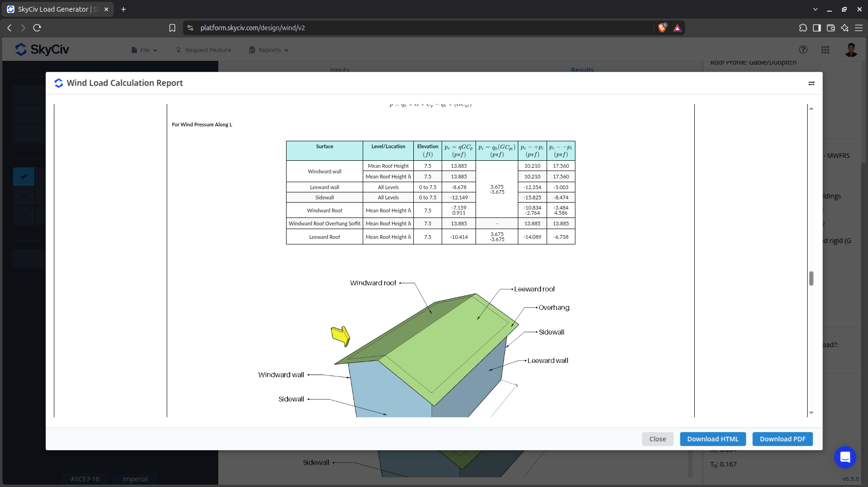
Task: Switch to the SkyCiv Load Generator tab
Action: 58,9
